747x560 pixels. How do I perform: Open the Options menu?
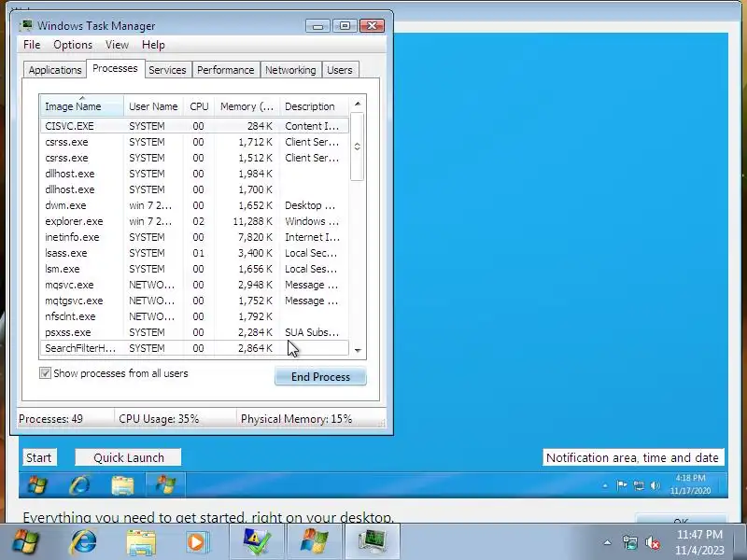(73, 45)
